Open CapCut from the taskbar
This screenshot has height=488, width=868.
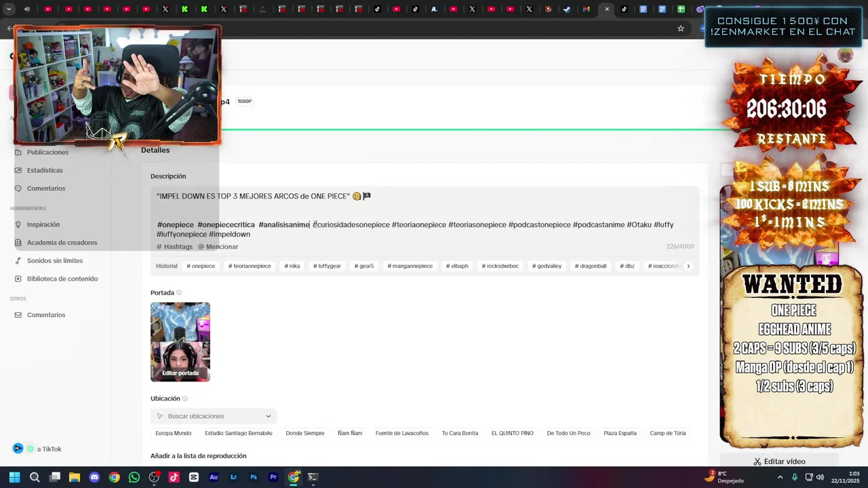point(194,477)
